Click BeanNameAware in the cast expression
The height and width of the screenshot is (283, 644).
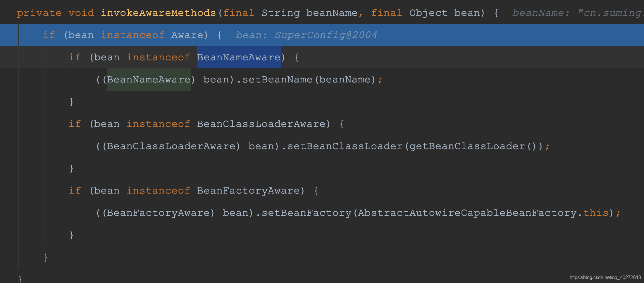click(149, 80)
